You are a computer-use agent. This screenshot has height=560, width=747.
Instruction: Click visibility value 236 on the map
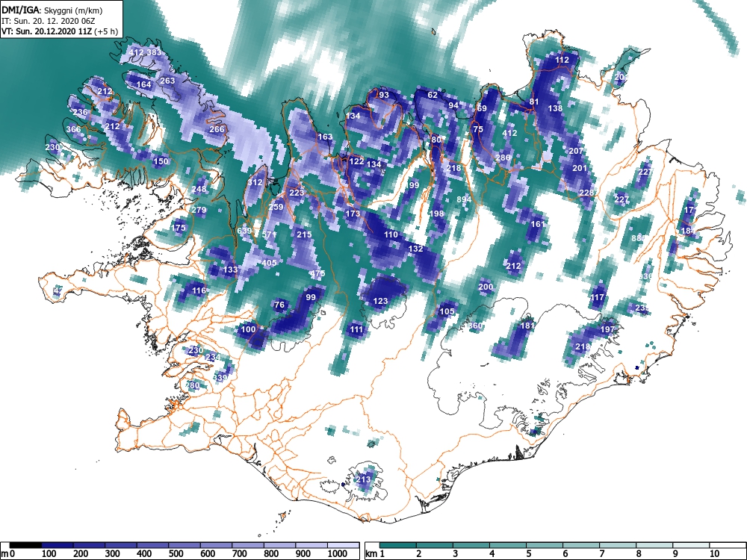tap(80, 113)
